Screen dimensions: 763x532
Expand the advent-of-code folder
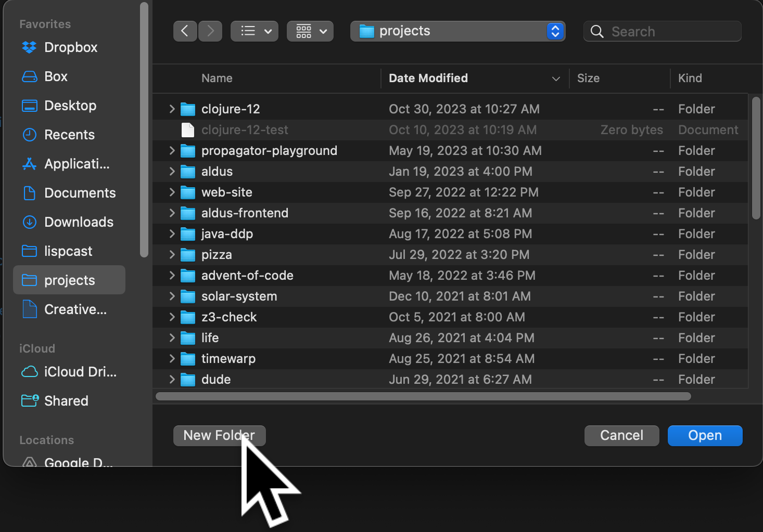[172, 275]
